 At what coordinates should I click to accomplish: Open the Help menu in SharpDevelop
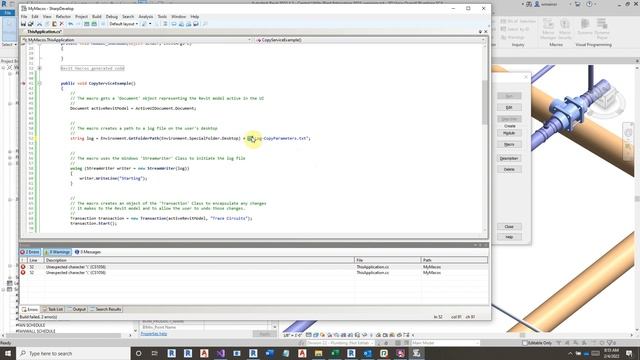coord(195,17)
